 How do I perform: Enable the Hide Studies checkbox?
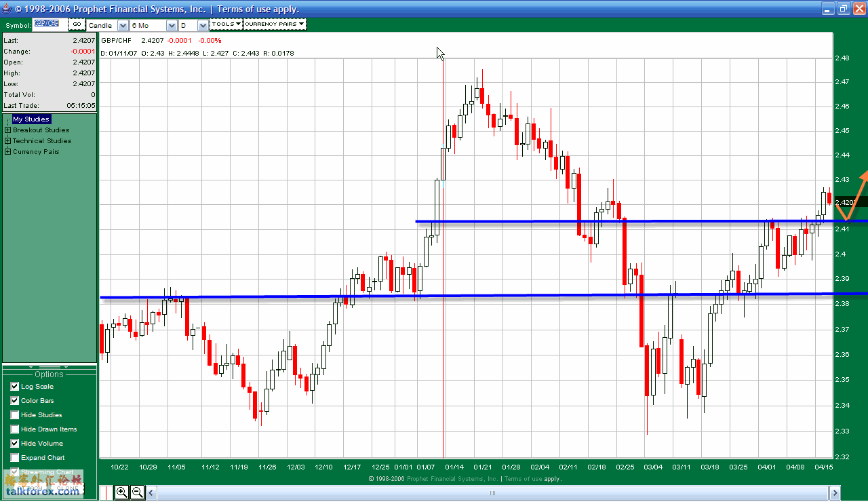pos(15,414)
